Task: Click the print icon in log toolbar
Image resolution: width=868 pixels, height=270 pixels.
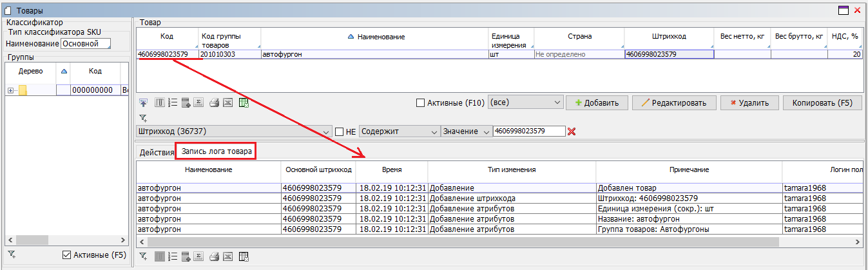Action: coord(215,256)
